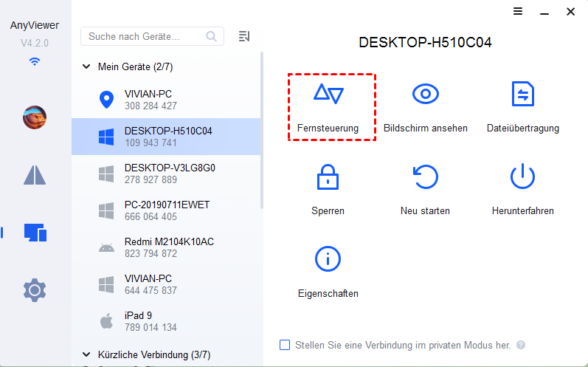Click the help question mark icon

click(521, 345)
